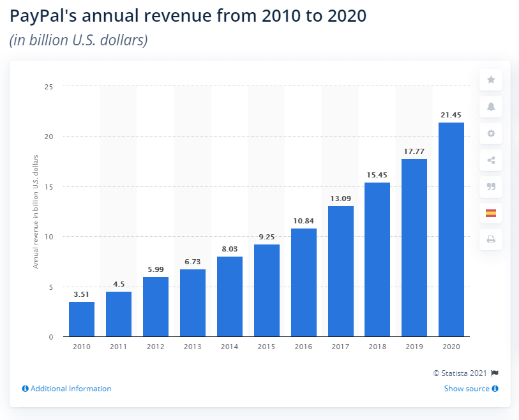Click the 2017 bar labeled 13.09

coord(341,271)
